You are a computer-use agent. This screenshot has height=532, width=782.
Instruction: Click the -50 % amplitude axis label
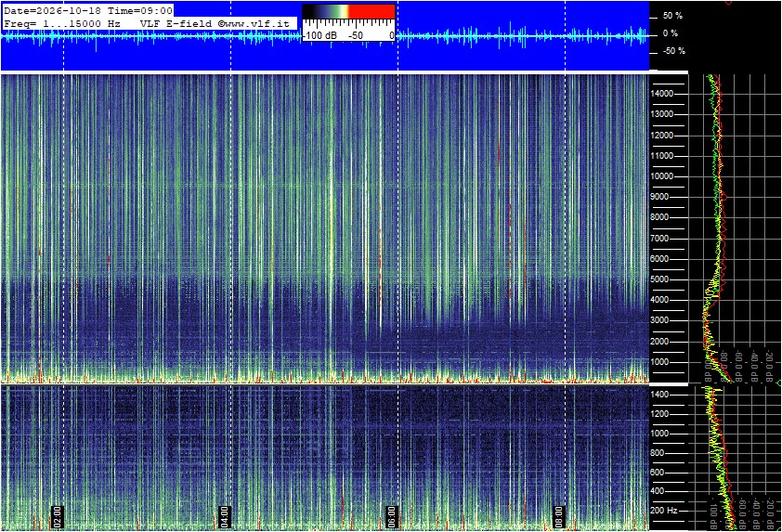pos(674,51)
